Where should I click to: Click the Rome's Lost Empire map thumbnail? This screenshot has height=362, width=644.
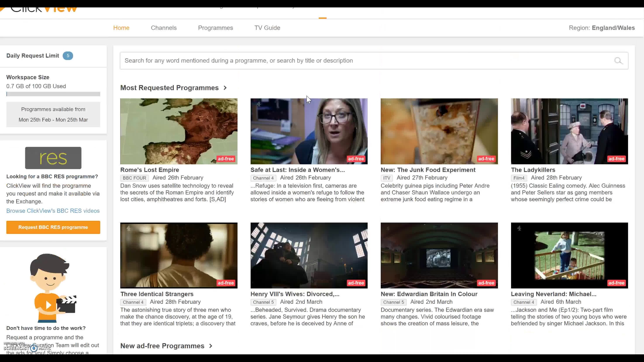179,131
